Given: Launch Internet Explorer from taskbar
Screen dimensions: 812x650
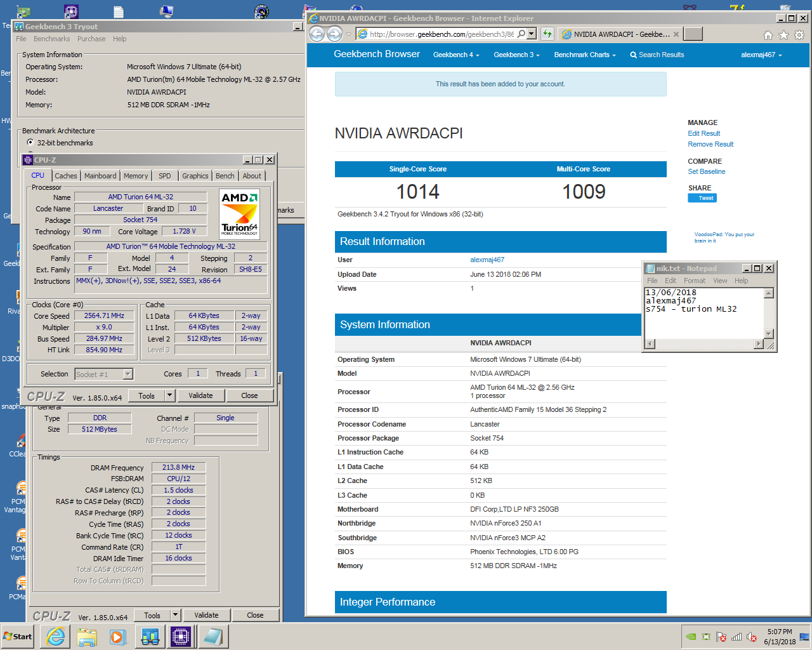Looking at the screenshot, I should click(x=56, y=637).
